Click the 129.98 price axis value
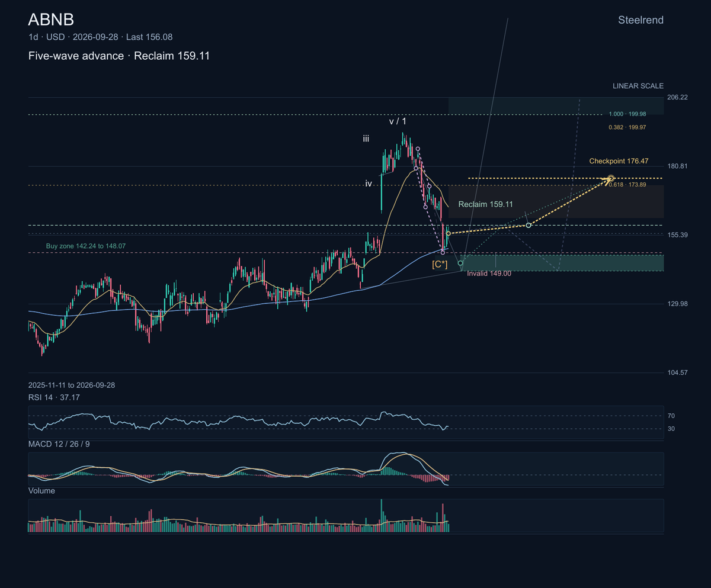 677,304
